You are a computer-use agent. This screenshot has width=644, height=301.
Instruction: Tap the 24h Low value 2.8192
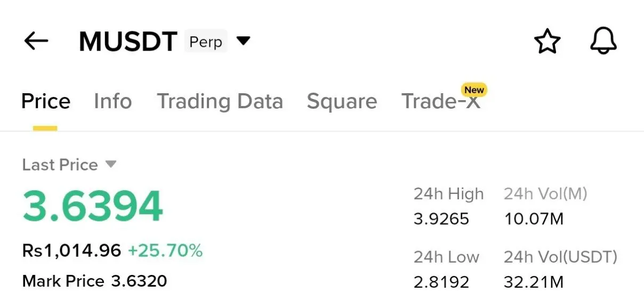(441, 282)
